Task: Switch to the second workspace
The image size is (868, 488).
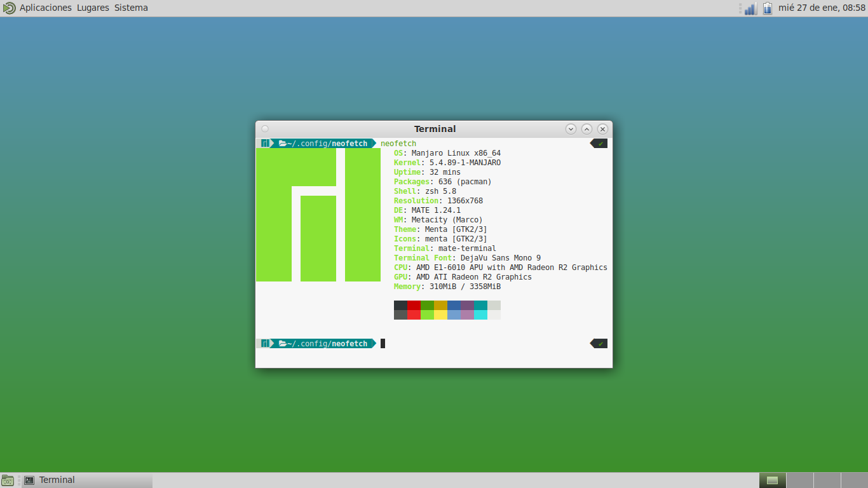Action: pyautogui.click(x=799, y=480)
